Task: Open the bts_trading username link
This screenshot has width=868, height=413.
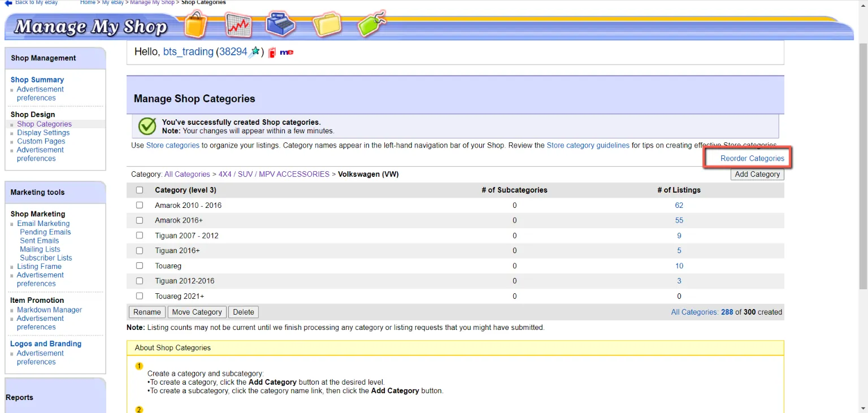Action: click(x=188, y=52)
